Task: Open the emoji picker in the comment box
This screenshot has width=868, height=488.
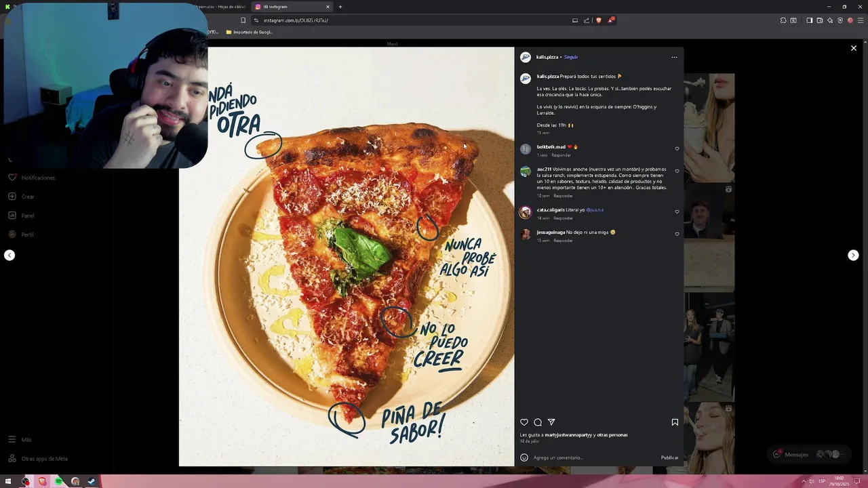Action: pyautogui.click(x=524, y=457)
